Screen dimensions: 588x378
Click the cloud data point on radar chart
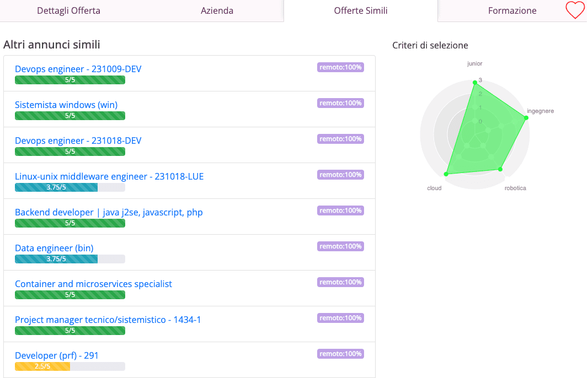click(x=446, y=174)
